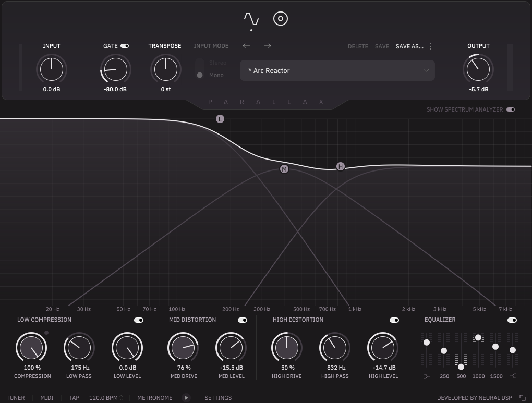
Task: Click the Mid Drive knob
Action: (183, 348)
